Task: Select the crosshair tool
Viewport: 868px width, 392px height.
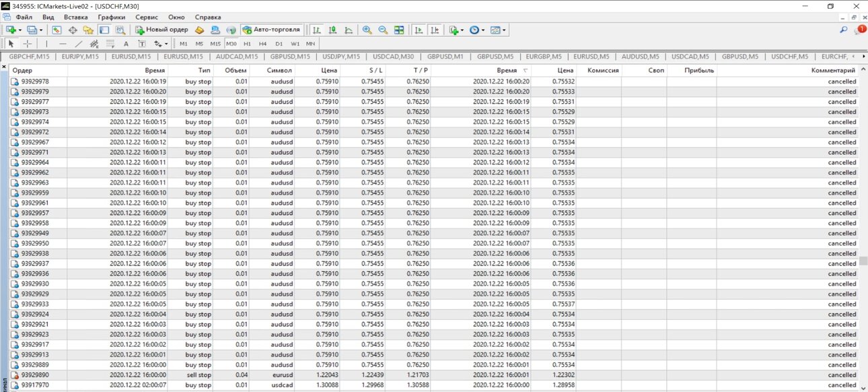Action: pos(28,44)
